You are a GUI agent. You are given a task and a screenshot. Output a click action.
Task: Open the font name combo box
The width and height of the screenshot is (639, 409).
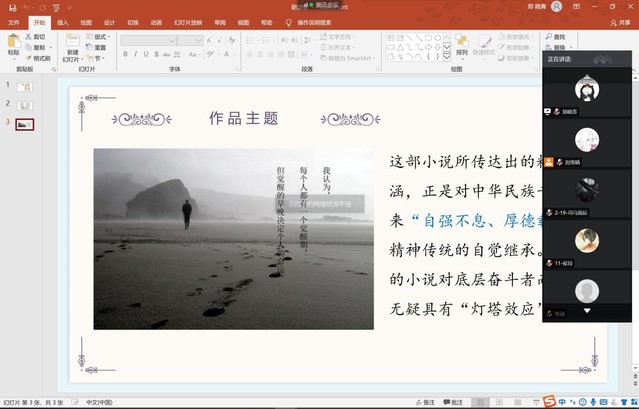point(150,40)
